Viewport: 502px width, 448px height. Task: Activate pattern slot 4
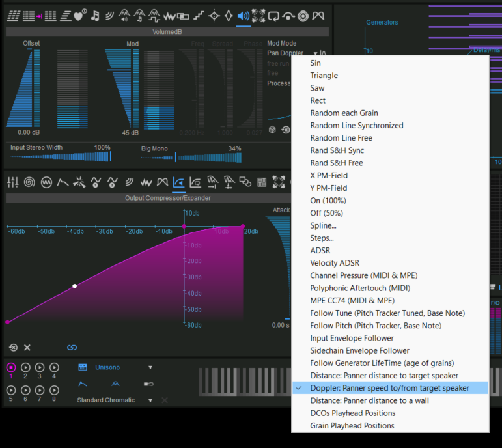pyautogui.click(x=54, y=367)
